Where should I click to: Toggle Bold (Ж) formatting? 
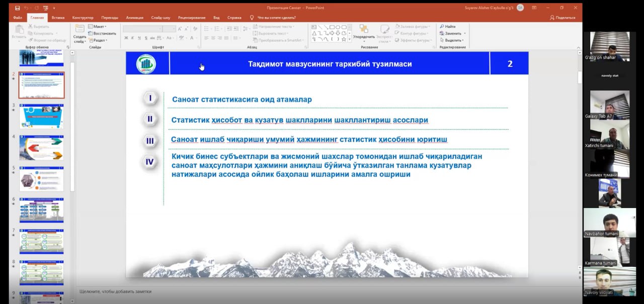coord(126,38)
